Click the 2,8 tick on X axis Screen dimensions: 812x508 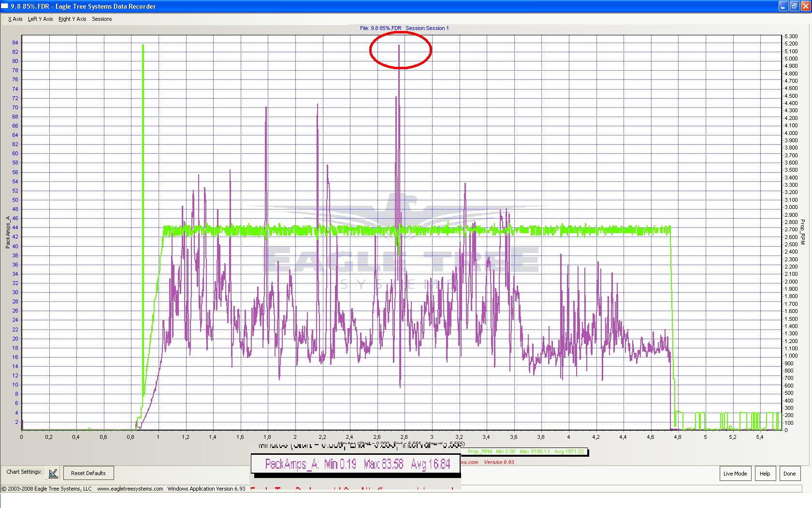[404, 437]
